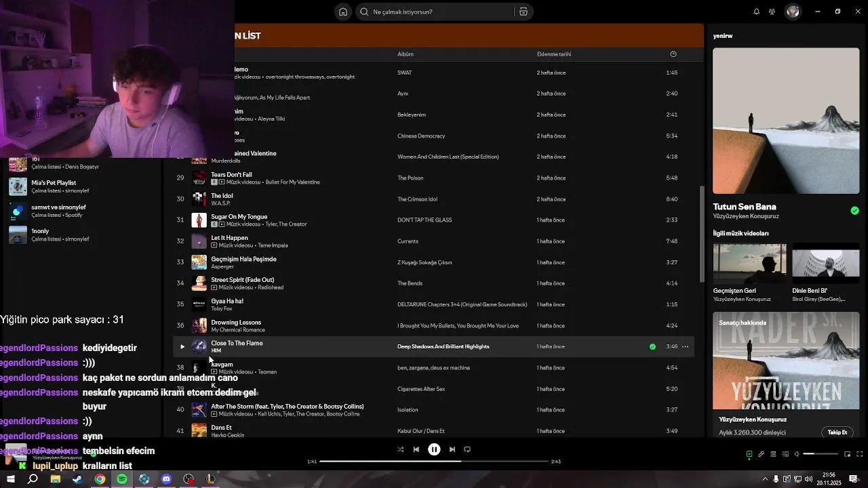Screen dimensions: 868x488
Task: Click the Tutun Sen Bana cover art in the Now Playing panel
Action: (786, 121)
